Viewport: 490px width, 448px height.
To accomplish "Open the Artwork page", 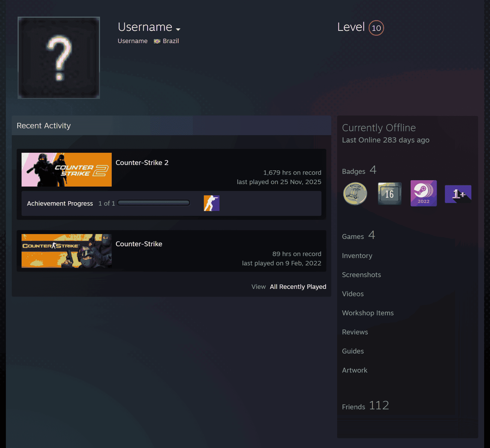I will [355, 370].
